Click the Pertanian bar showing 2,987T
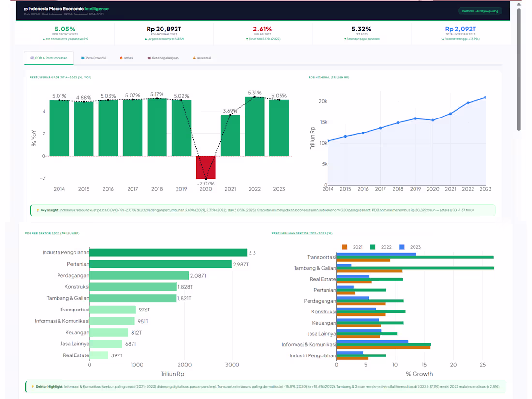 click(161, 264)
